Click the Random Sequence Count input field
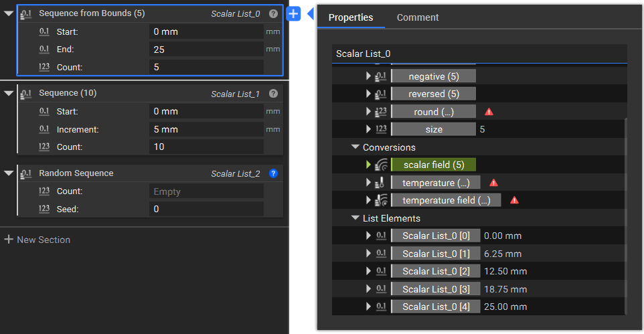Screen dimensions: 644x334 coord(206,191)
